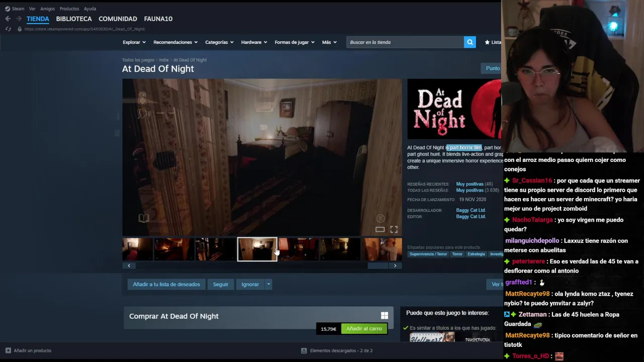Switch to the COMUNIDAD tab

[x=118, y=19]
